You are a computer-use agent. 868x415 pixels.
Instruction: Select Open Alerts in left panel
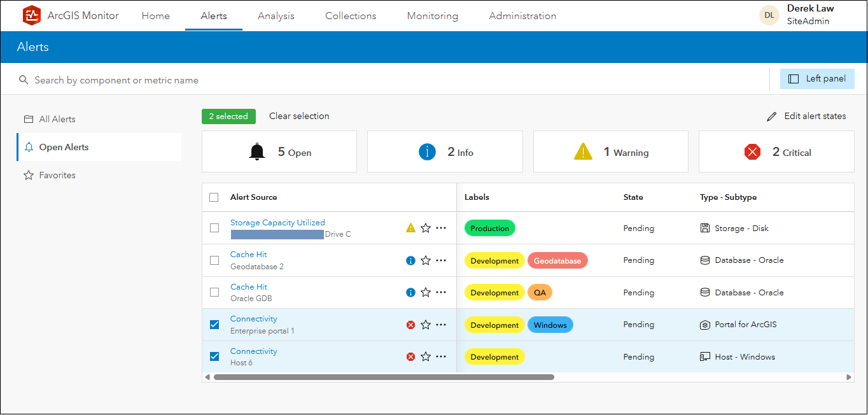click(x=99, y=147)
